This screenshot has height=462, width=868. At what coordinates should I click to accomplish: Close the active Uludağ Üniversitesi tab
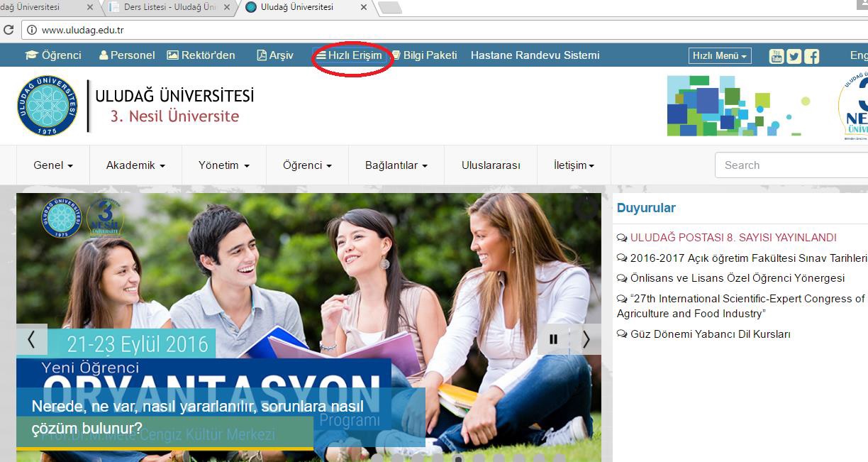(363, 7)
